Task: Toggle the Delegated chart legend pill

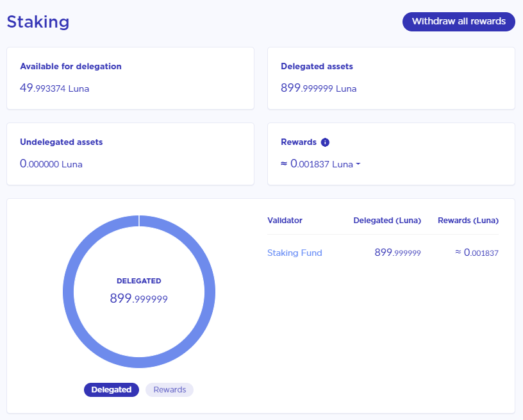Action: [111, 389]
